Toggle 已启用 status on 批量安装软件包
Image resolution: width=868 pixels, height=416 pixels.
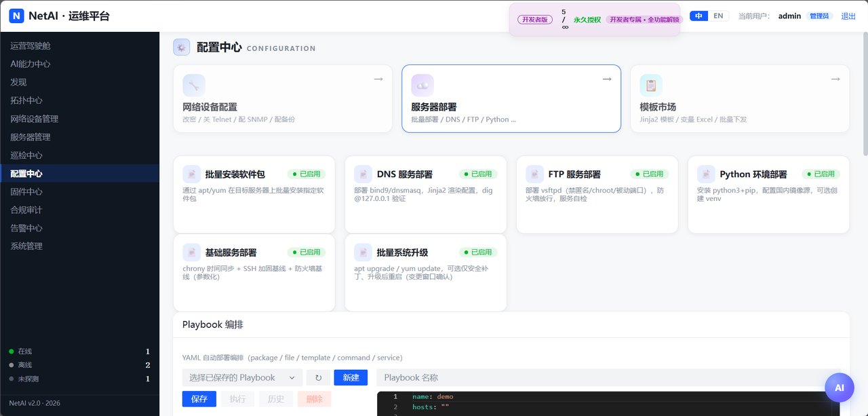point(307,174)
